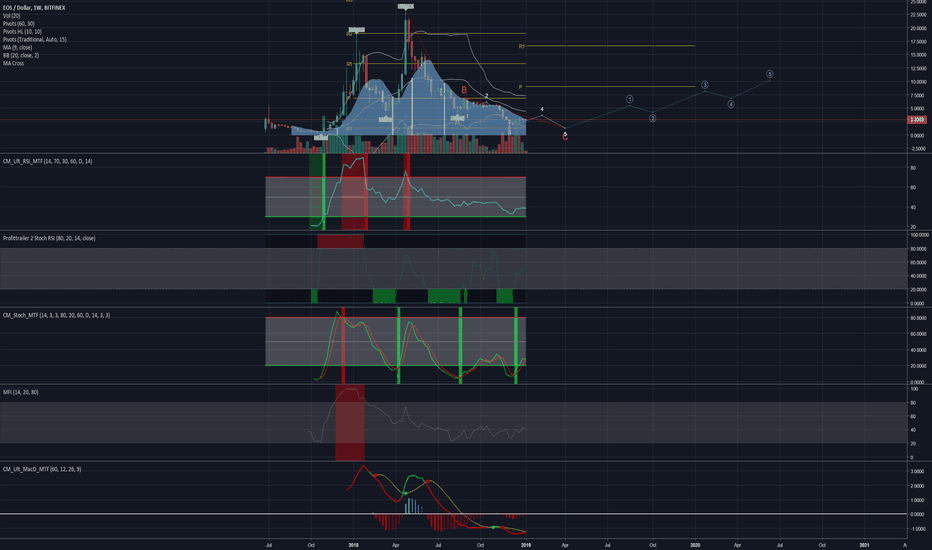Click the 1.0000 MACD axis label
Screen dimensions: 932x550
point(917,500)
